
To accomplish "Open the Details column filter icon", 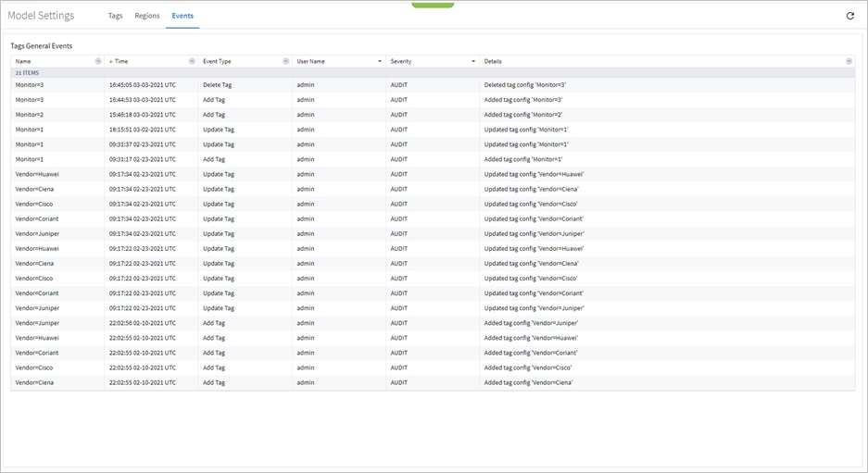I will (x=849, y=61).
